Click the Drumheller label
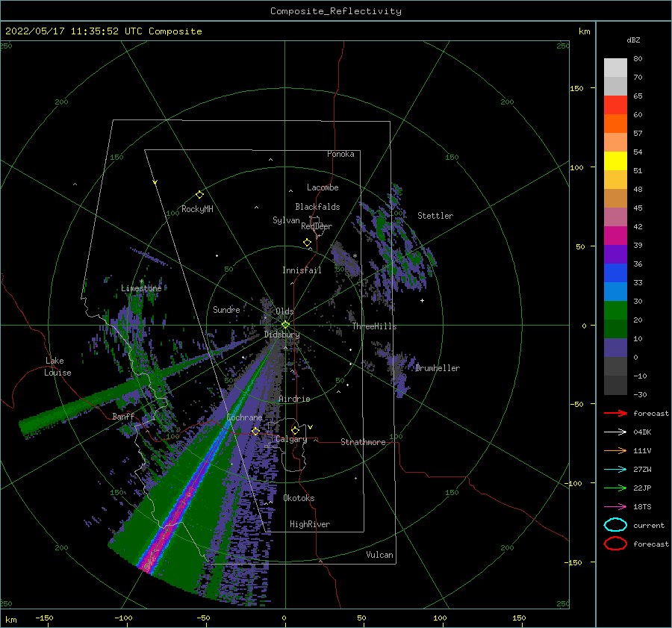The width and height of the screenshot is (672, 628). (x=438, y=368)
